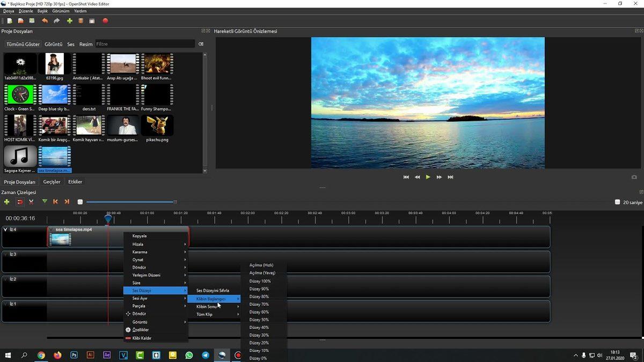Open the Ses Düzeyi submenu
Screen dimensions: 644x362
pos(142,290)
